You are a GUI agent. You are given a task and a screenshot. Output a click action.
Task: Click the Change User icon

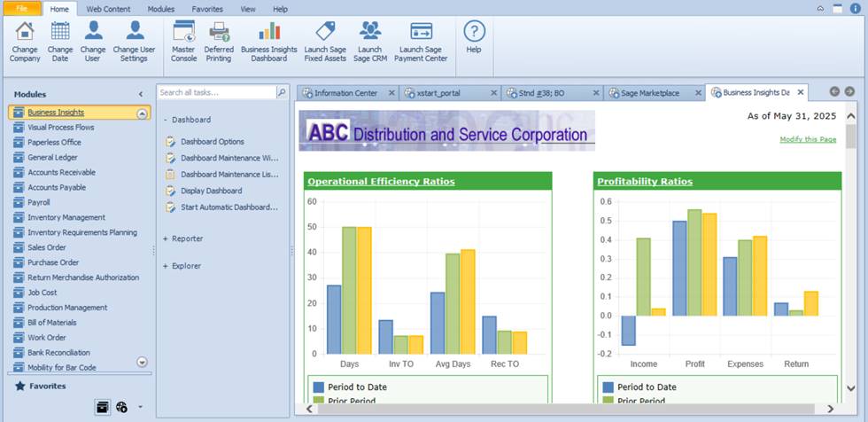pyautogui.click(x=92, y=42)
